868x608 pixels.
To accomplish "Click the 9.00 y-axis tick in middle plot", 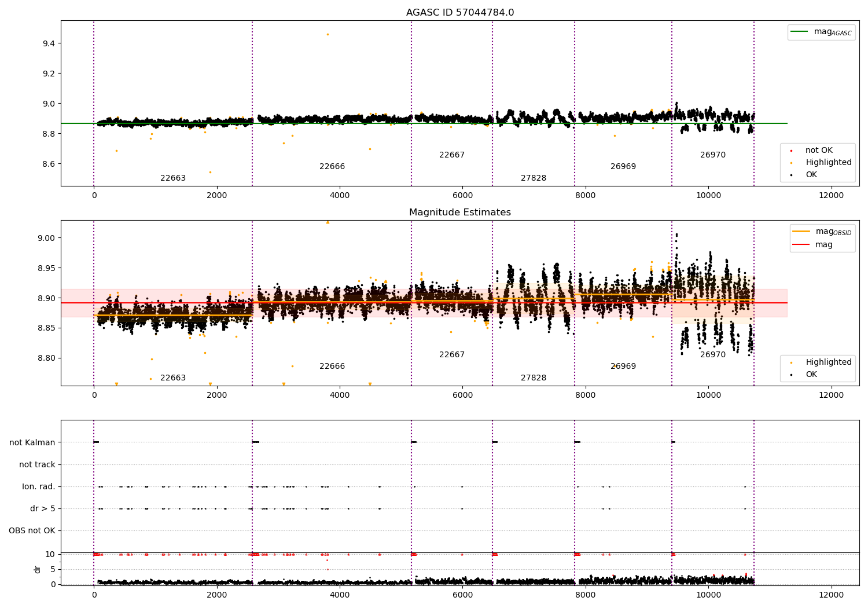I will pos(45,238).
